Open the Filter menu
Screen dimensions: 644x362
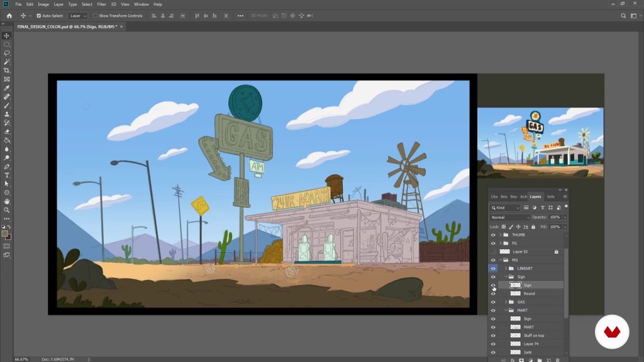click(x=101, y=4)
